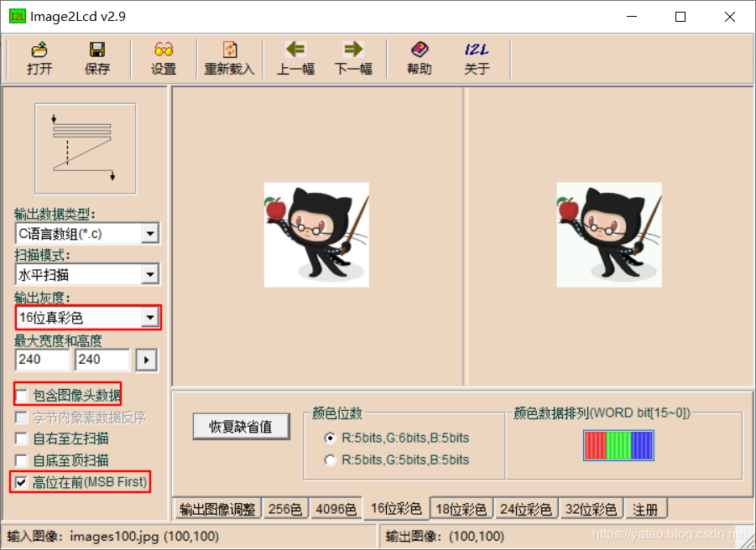
Task: Open 设置 (Settings) glasses icon
Action: (x=164, y=49)
